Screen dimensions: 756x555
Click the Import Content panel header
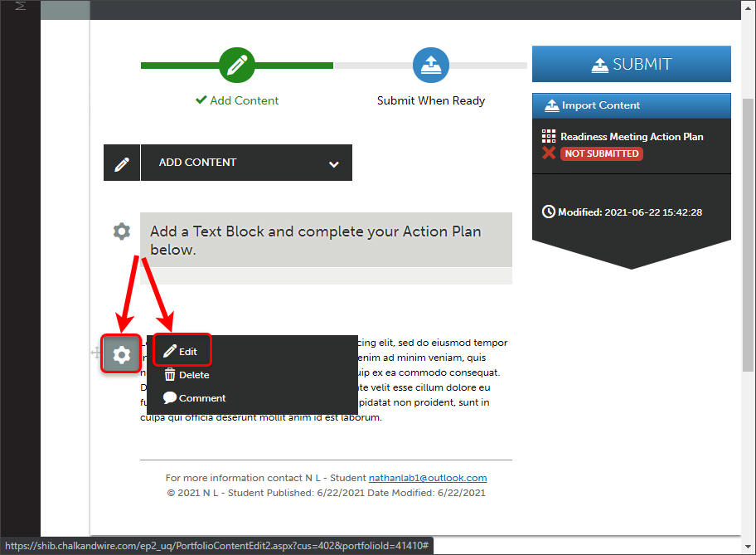coord(632,105)
